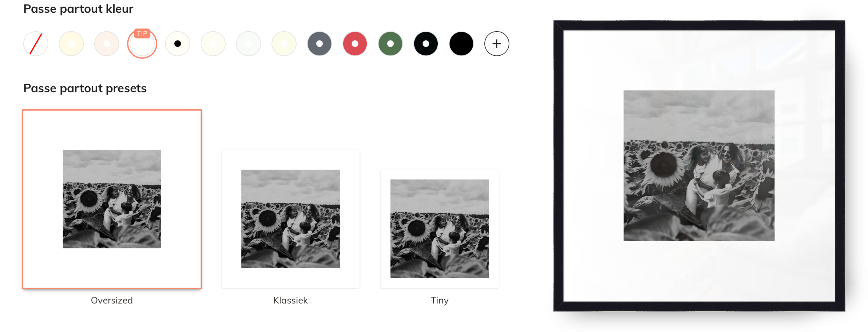This screenshot has height=332, width=868.
Task: Select the Klassiek preset thumbnail
Action: point(291,219)
